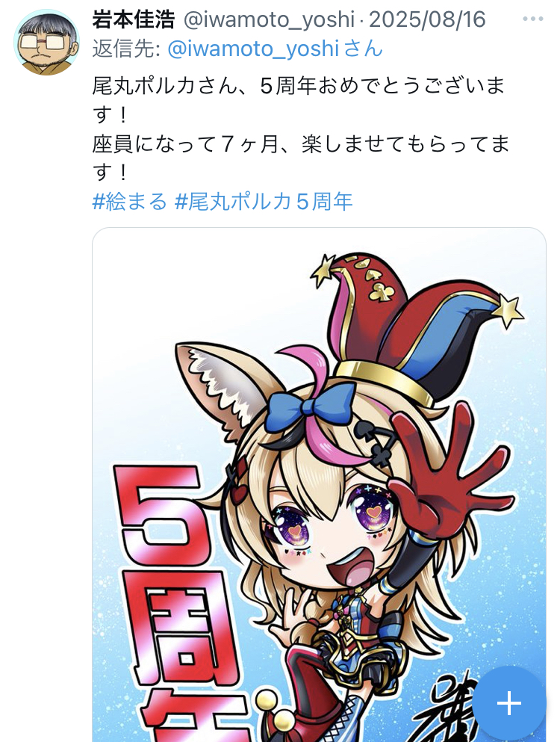Click the display name 岩本佳浩
The image size is (560, 742).
[133, 19]
